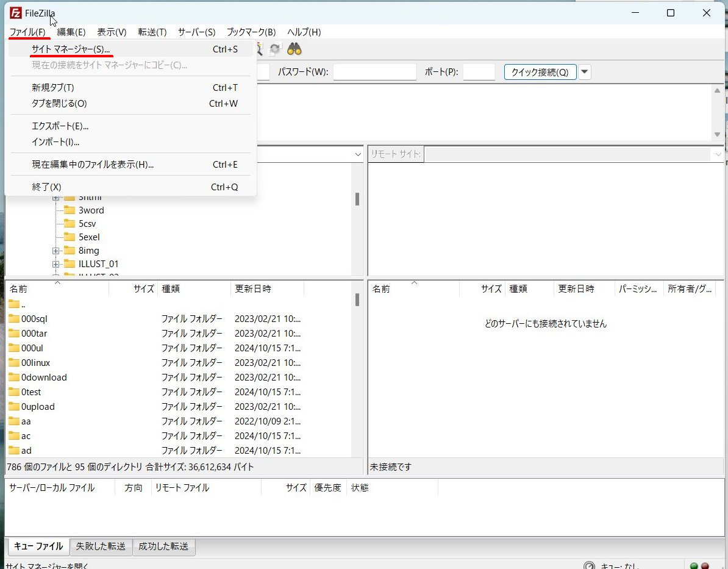Screen dimensions: 728x569
Task: Toggle the synchronized browsing toolbar icon
Action: pyautogui.click(x=275, y=49)
